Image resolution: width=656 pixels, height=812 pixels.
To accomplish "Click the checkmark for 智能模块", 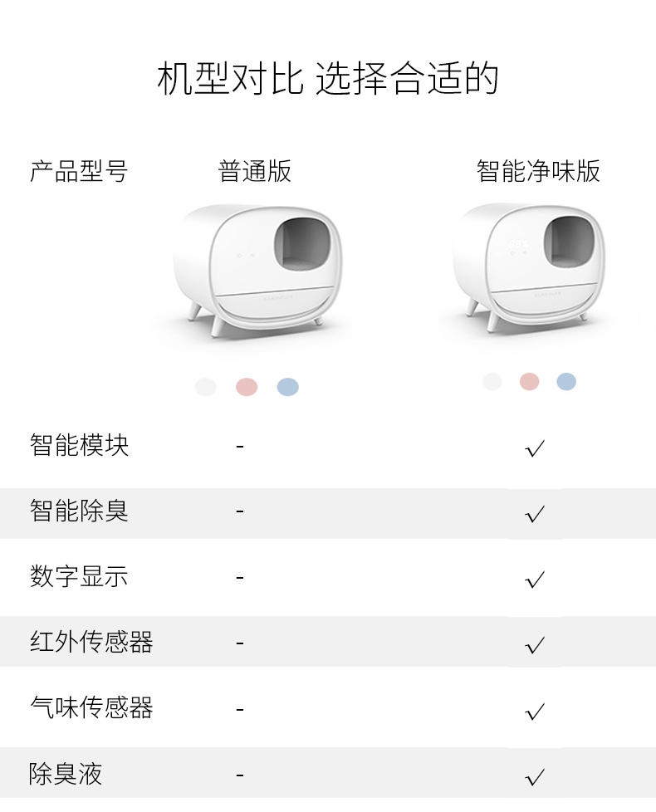I will (x=535, y=448).
